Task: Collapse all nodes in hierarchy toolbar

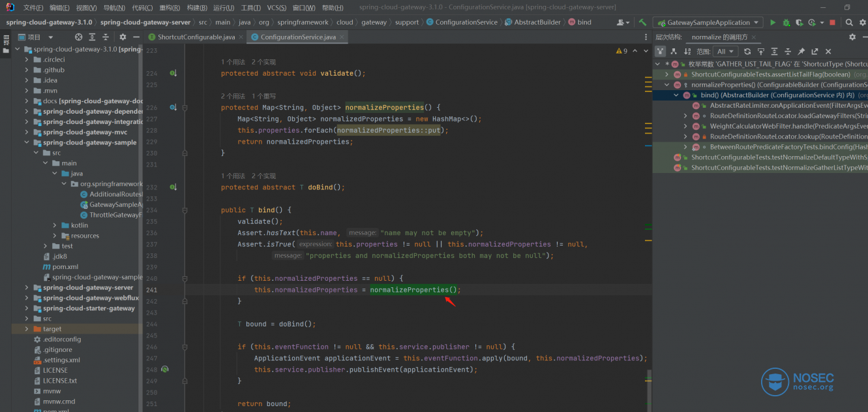Action: 788,51
